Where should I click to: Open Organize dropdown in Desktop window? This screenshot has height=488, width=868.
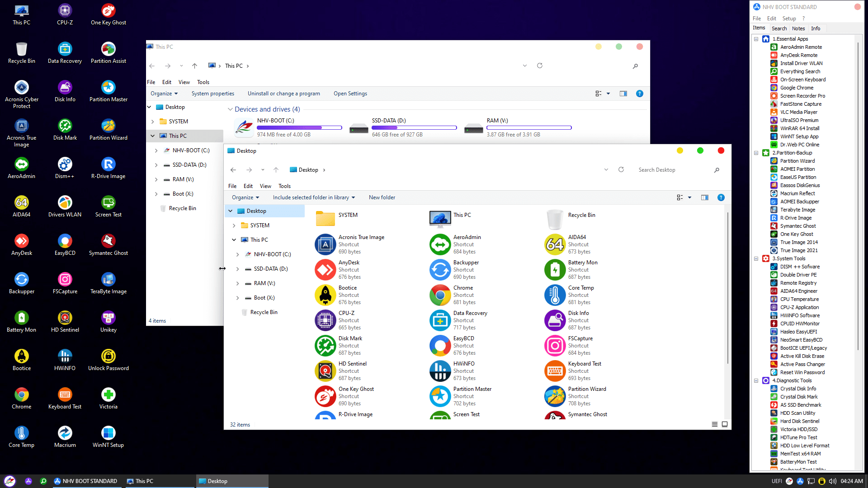[x=245, y=197]
